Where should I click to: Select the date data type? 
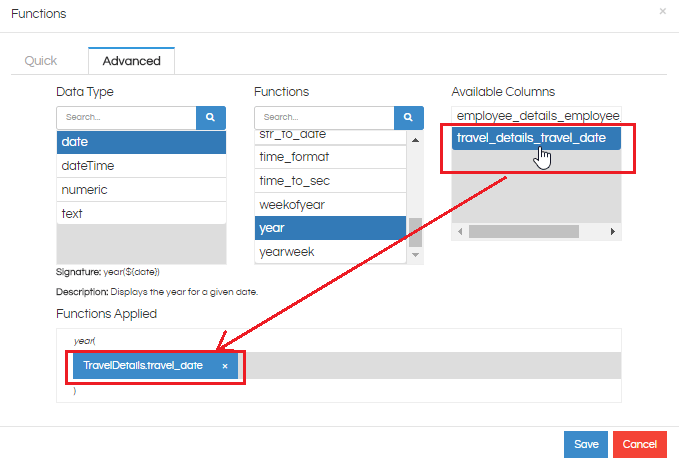point(141,142)
